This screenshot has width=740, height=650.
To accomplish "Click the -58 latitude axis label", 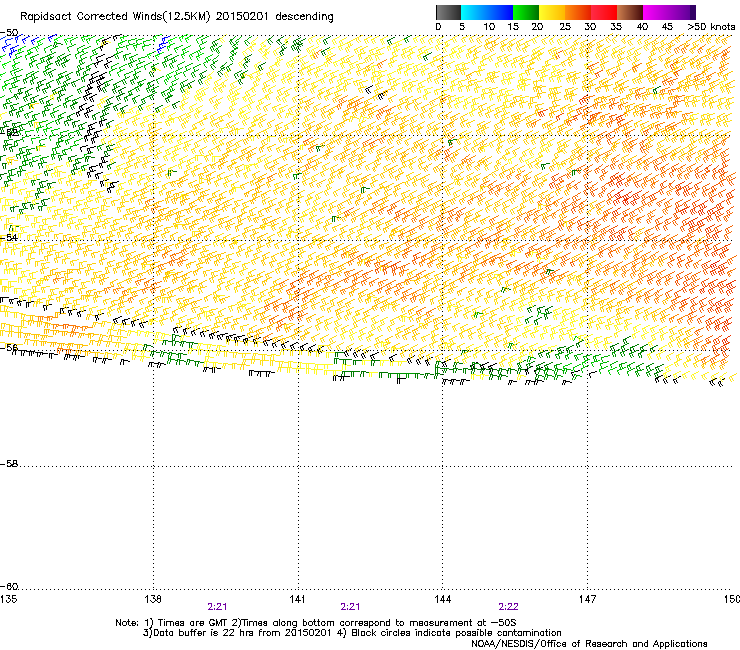I will point(9,464).
